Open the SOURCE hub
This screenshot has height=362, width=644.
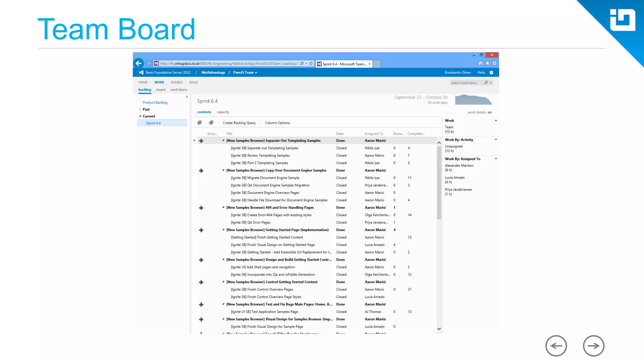click(x=177, y=82)
